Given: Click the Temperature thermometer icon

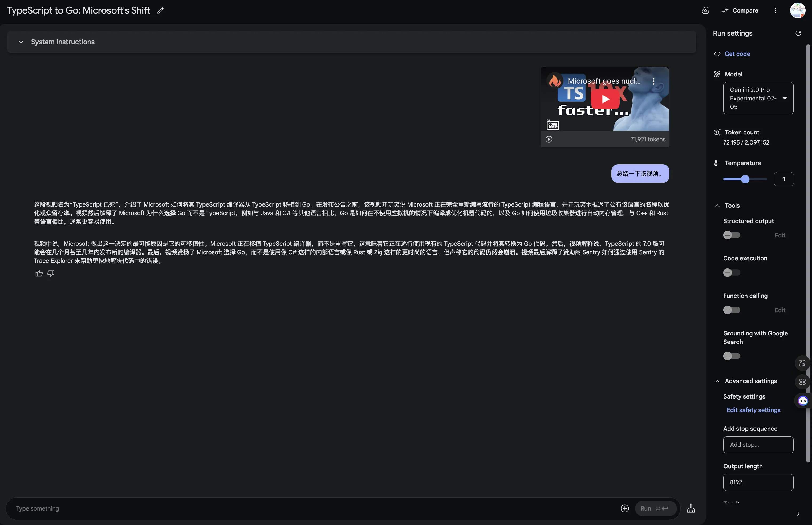Looking at the screenshot, I should 717,163.
